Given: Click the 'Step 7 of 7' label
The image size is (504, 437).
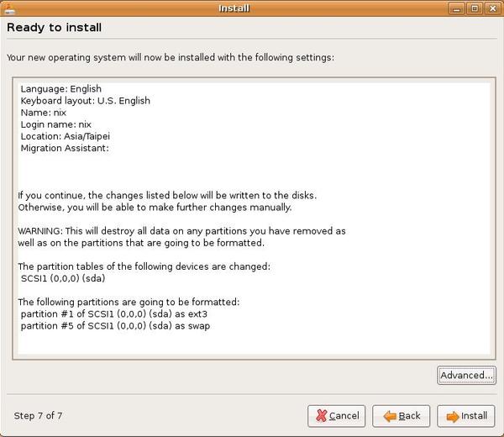Looking at the screenshot, I should [x=38, y=416].
